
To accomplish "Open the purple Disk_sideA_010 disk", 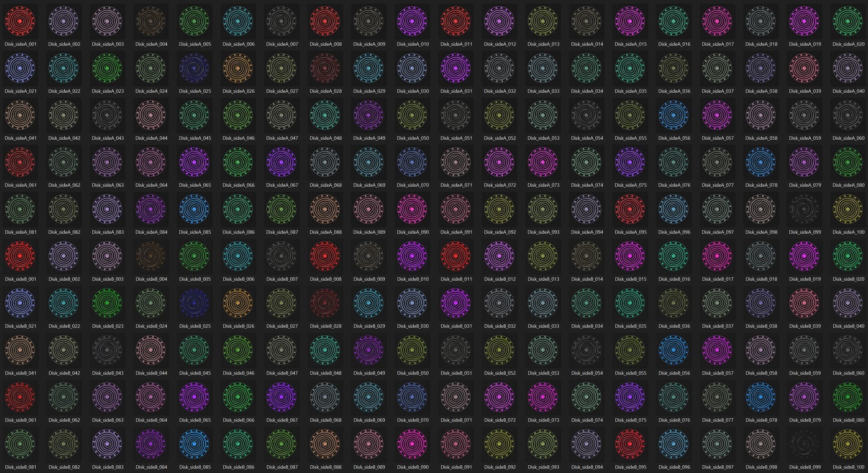I will pyautogui.click(x=412, y=21).
